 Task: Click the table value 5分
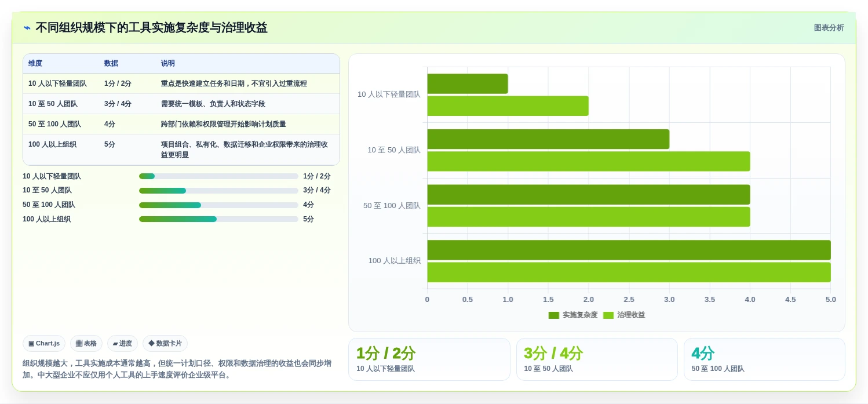110,144
